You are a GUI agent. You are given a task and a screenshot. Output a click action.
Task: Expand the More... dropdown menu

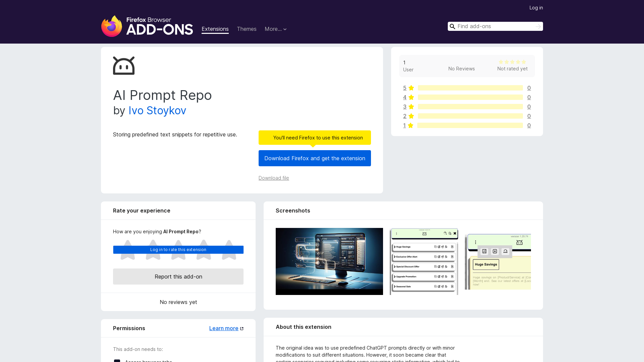[276, 29]
